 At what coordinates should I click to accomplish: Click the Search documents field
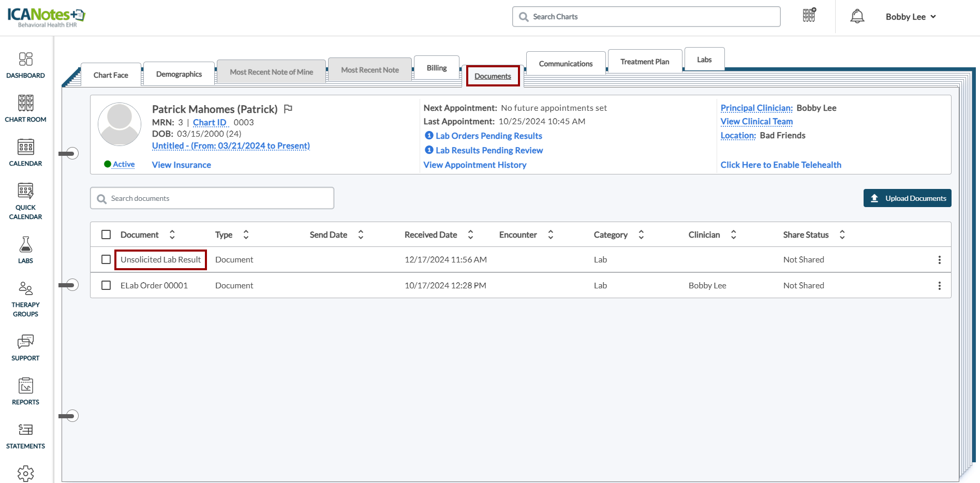pos(212,198)
